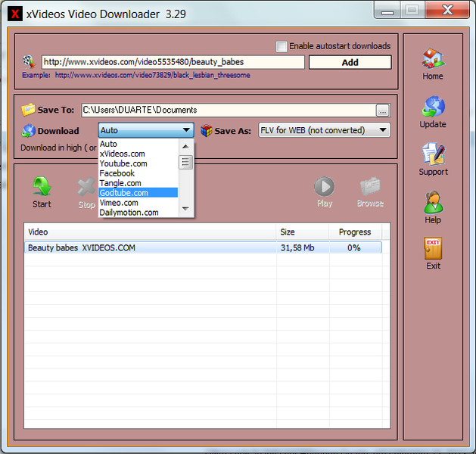Pick Dailymotion.com from the list
Image resolution: width=476 pixels, height=454 pixels.
coord(138,213)
